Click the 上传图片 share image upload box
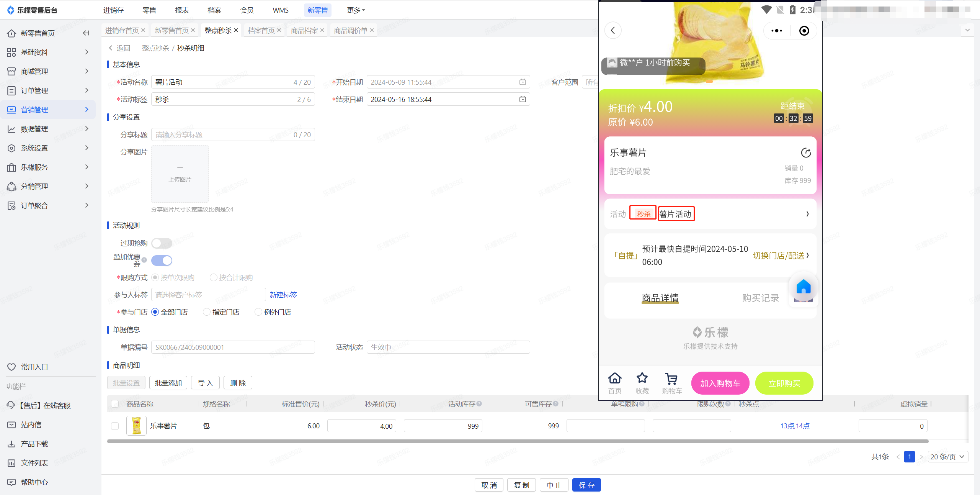980x495 pixels. click(180, 174)
